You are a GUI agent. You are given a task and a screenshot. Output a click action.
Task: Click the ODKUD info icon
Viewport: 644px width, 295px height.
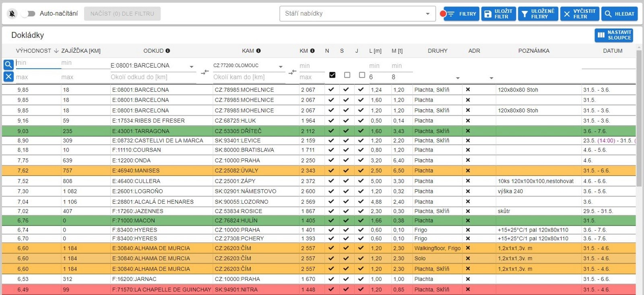(x=168, y=51)
